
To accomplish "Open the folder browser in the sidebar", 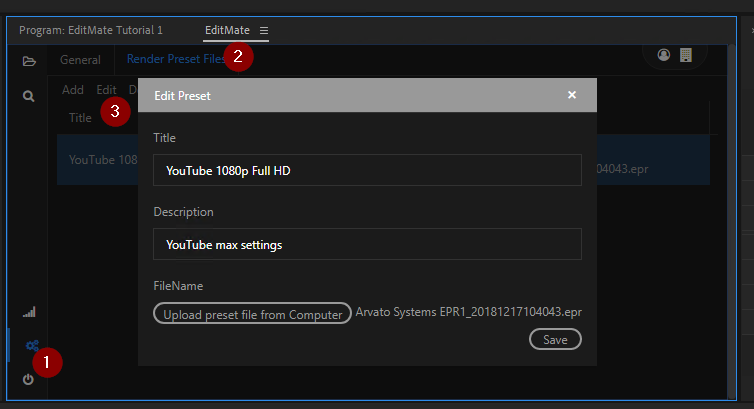I will [29, 61].
